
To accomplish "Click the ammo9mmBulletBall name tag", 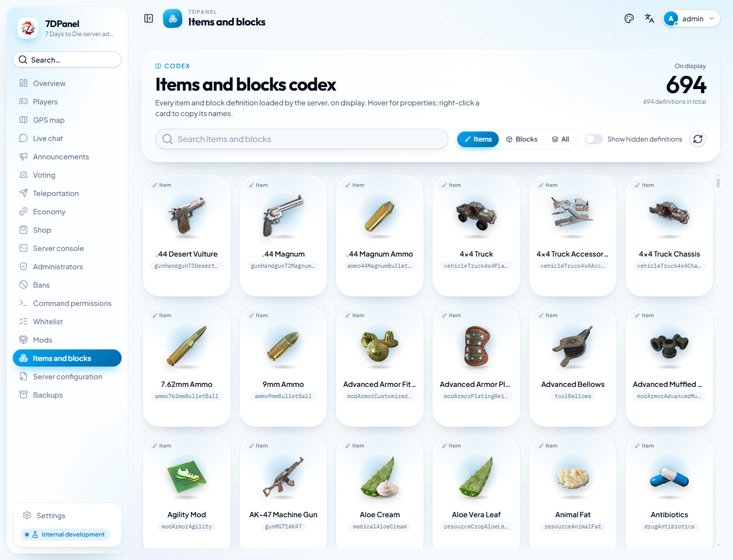I will click(x=283, y=396).
